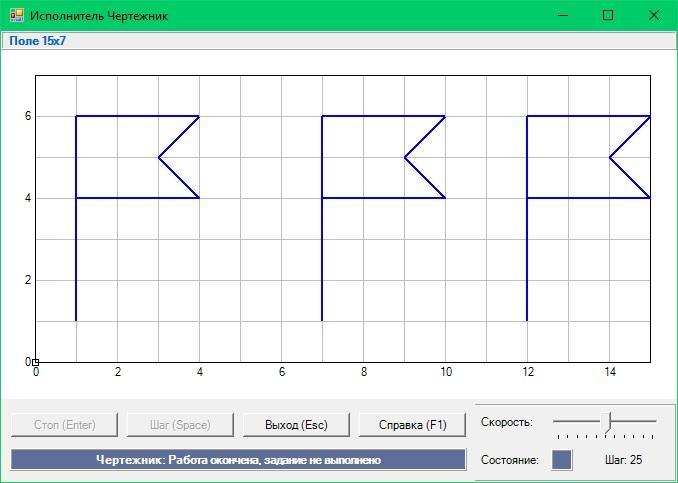Image resolution: width=678 pixels, height=483 pixels.
Task: Click the 'Скорость:' label
Action: (x=507, y=422)
